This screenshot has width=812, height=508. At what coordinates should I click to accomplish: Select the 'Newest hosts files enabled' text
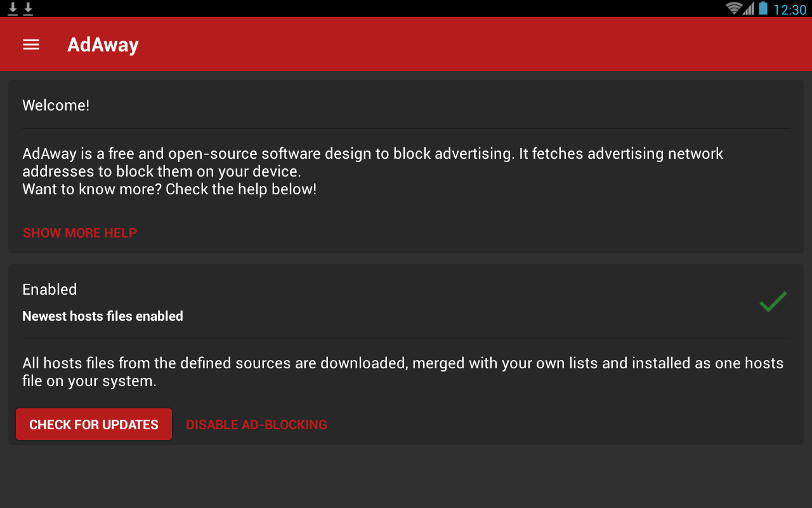[103, 316]
